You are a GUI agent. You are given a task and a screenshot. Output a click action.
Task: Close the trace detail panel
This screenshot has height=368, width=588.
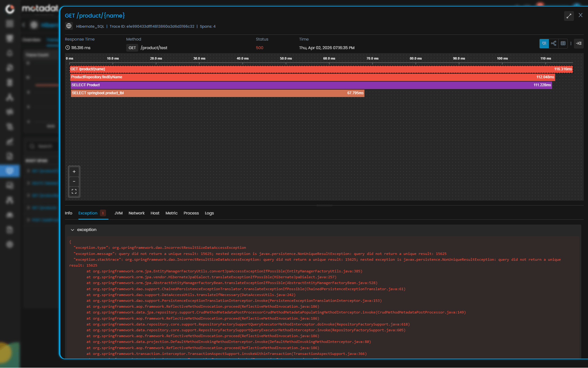pos(580,15)
